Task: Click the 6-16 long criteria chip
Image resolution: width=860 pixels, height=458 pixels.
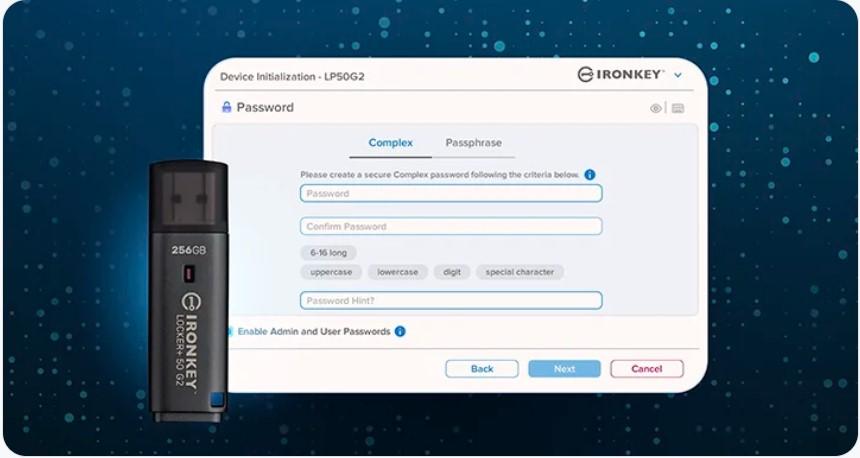Action: pyautogui.click(x=329, y=253)
